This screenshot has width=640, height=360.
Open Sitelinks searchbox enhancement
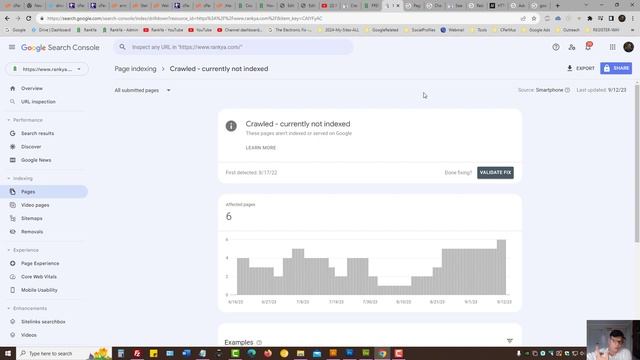point(43,322)
